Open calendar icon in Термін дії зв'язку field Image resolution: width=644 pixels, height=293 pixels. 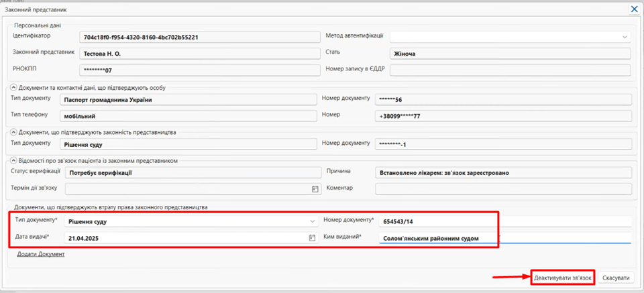pyautogui.click(x=315, y=189)
